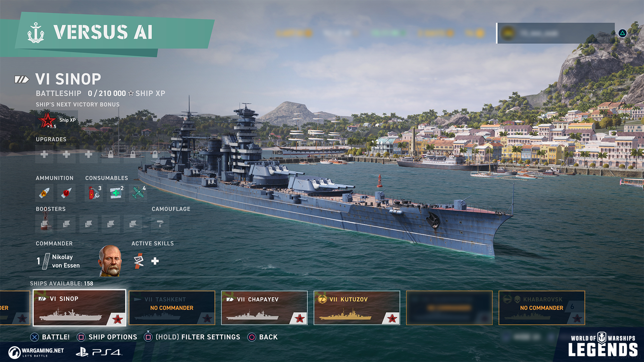This screenshot has height=362, width=644.
Task: Click the Ship XP victory bonus star
Action: 48,120
